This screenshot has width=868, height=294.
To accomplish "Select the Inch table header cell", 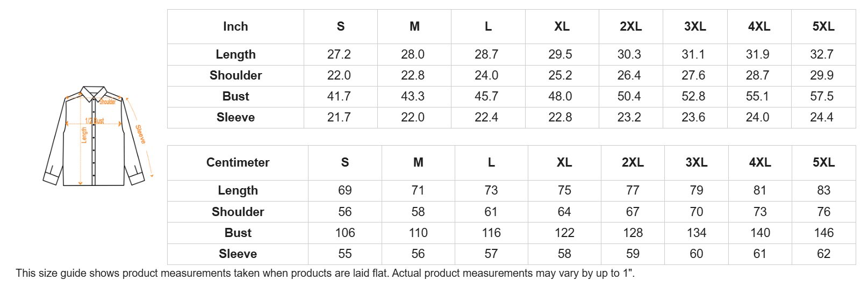I will 235,26.
